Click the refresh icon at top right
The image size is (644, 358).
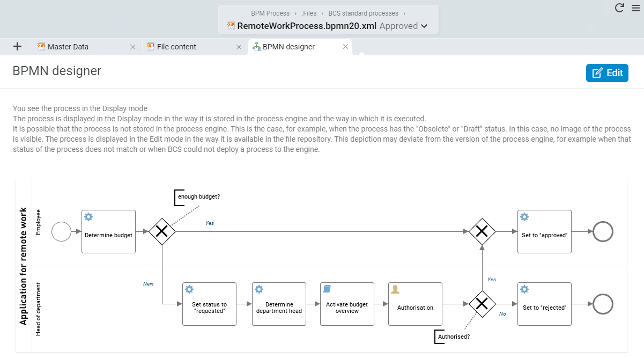point(619,8)
